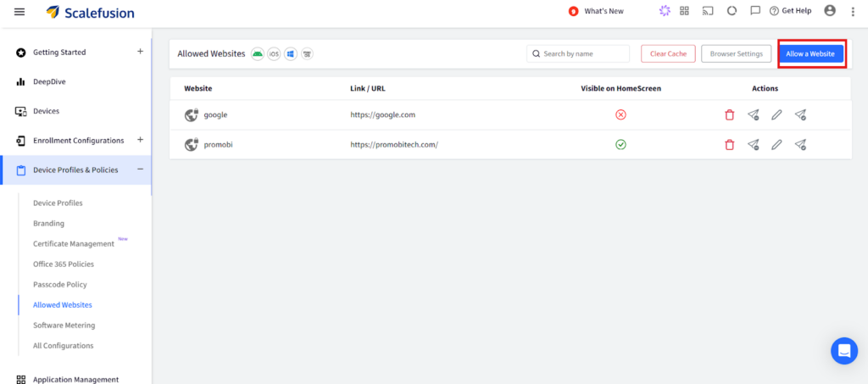
Task: Open the Browser Settings button
Action: point(736,53)
